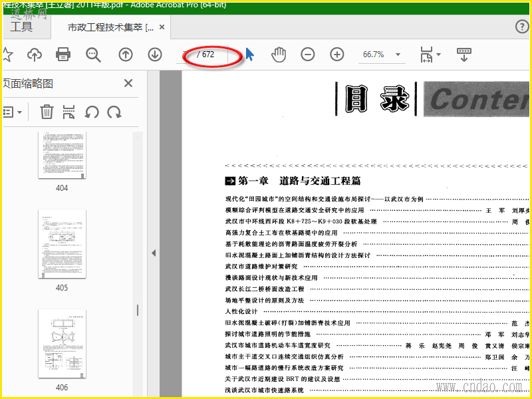Activate the hand pan tool
Image resolution: width=532 pixels, height=399 pixels.
click(279, 55)
